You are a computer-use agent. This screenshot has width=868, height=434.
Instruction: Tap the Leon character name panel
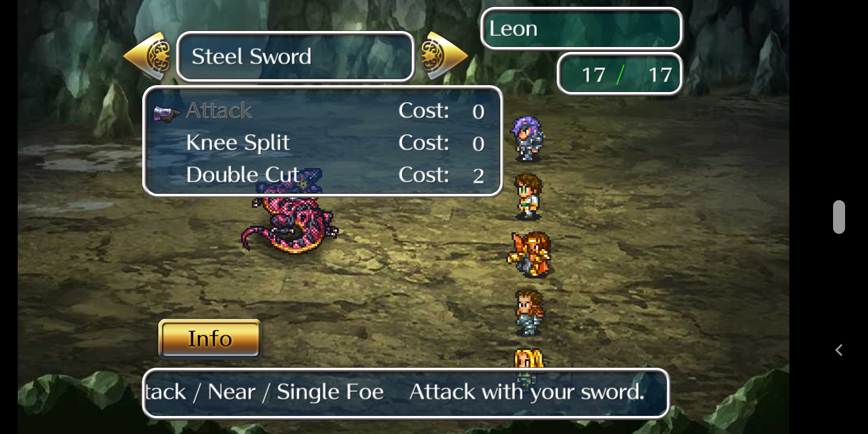pos(581,29)
